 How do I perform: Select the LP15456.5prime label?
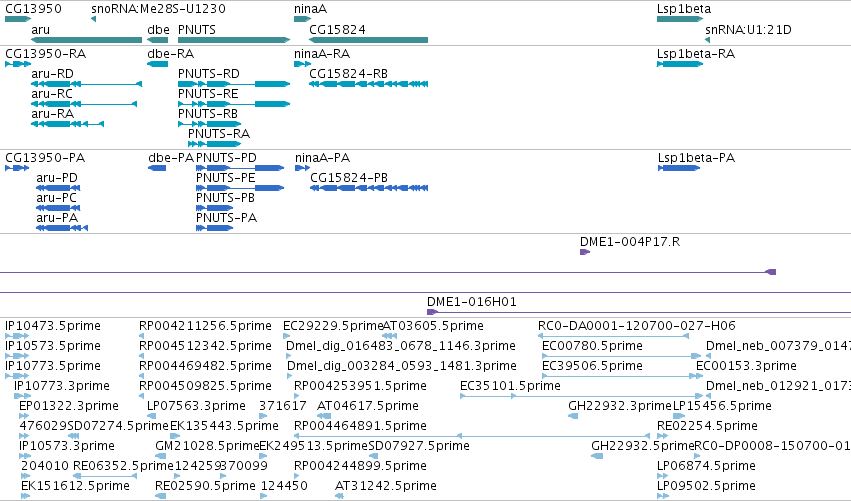coord(722,406)
